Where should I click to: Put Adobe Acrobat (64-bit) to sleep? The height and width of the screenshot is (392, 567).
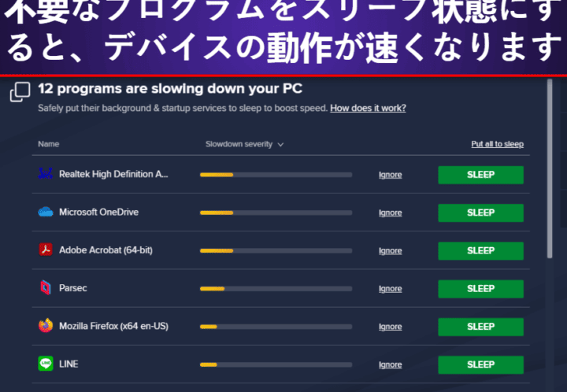pos(480,250)
